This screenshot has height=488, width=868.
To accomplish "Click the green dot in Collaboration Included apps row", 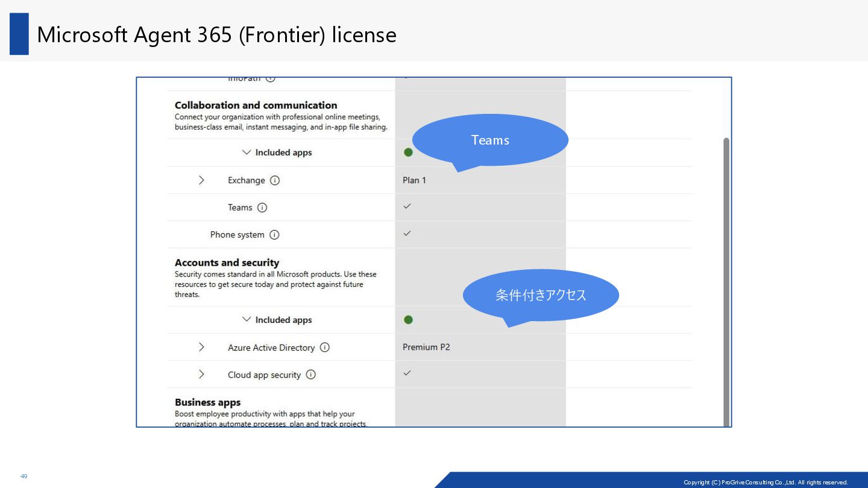I will pyautogui.click(x=408, y=152).
